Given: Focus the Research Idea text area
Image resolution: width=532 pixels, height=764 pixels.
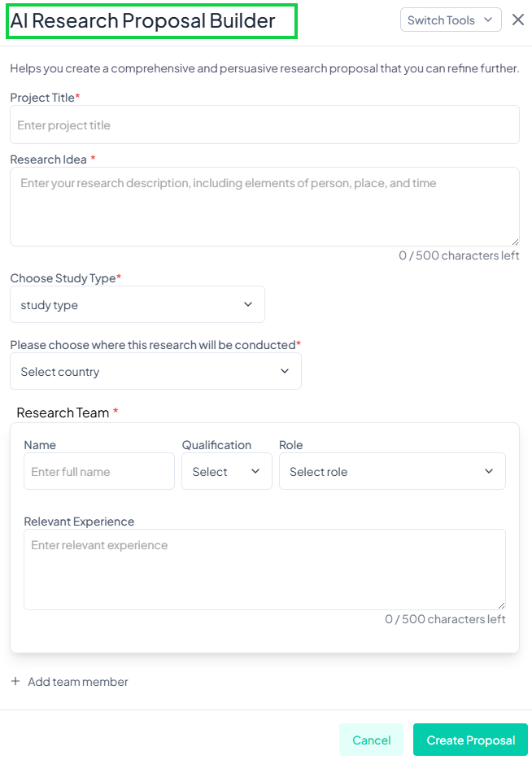Looking at the screenshot, I should coord(264,207).
